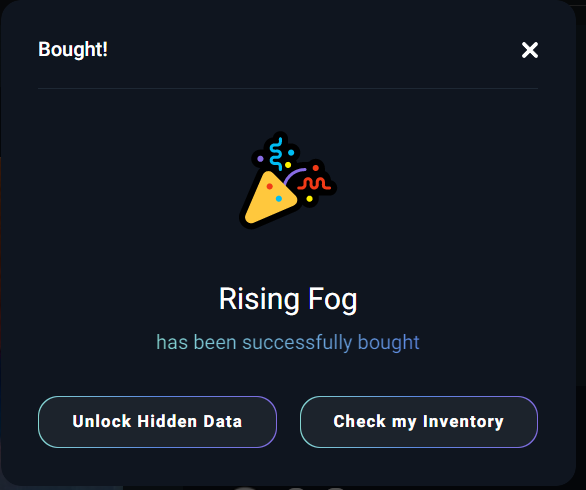This screenshot has width=586, height=490.
Task: Click the "Rising Fog" item name
Action: point(288,299)
